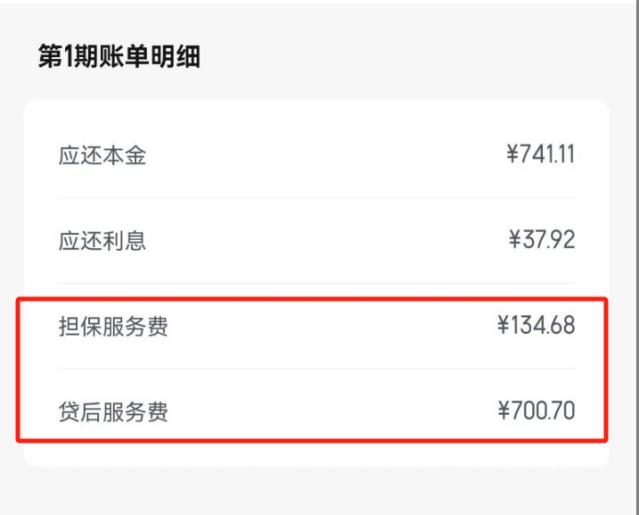Click blank space in the 贷后服务费 row
639x515 pixels.
click(x=320, y=412)
